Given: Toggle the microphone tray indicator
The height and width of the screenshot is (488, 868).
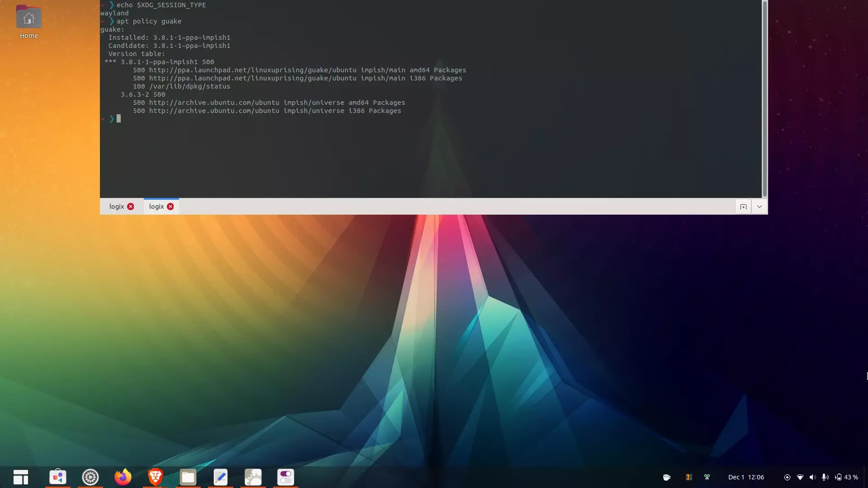Looking at the screenshot, I should pos(825,477).
